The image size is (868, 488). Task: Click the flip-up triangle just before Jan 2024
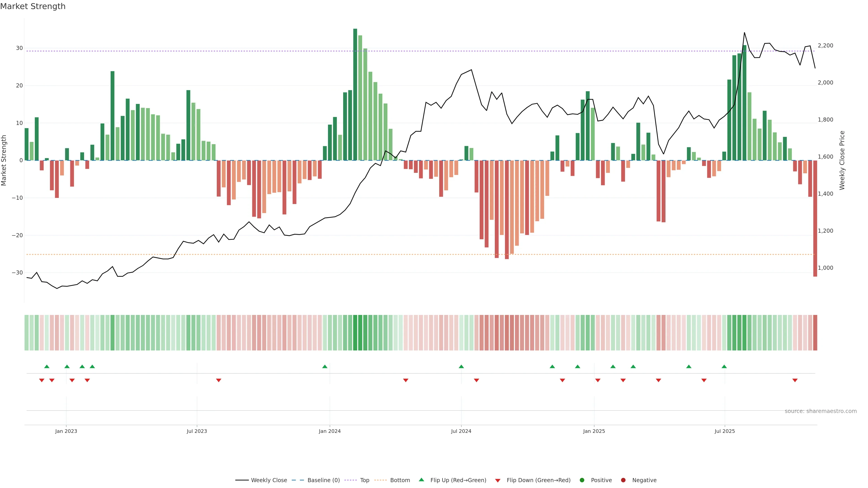[325, 366]
